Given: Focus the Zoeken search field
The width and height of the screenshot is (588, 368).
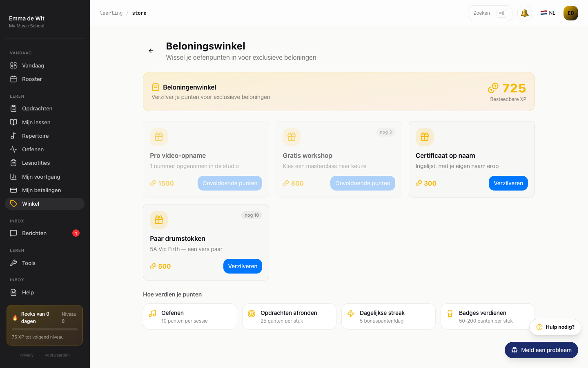Looking at the screenshot, I should click(x=490, y=13).
